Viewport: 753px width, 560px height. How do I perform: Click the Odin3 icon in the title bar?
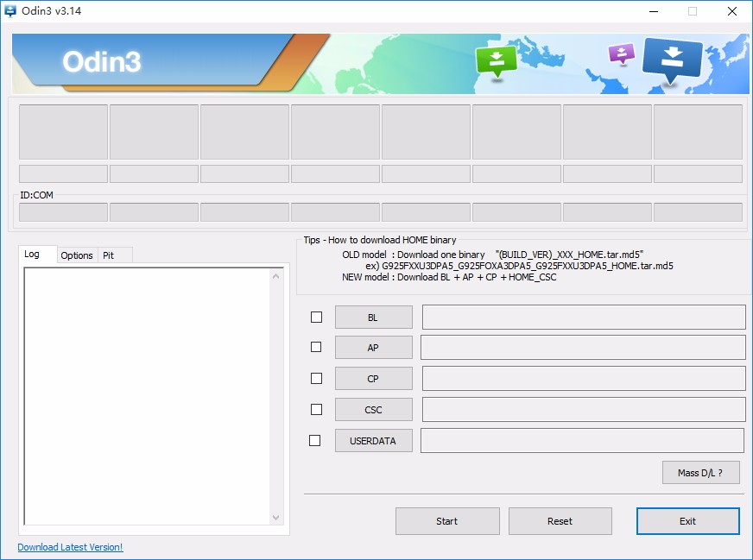coord(9,11)
